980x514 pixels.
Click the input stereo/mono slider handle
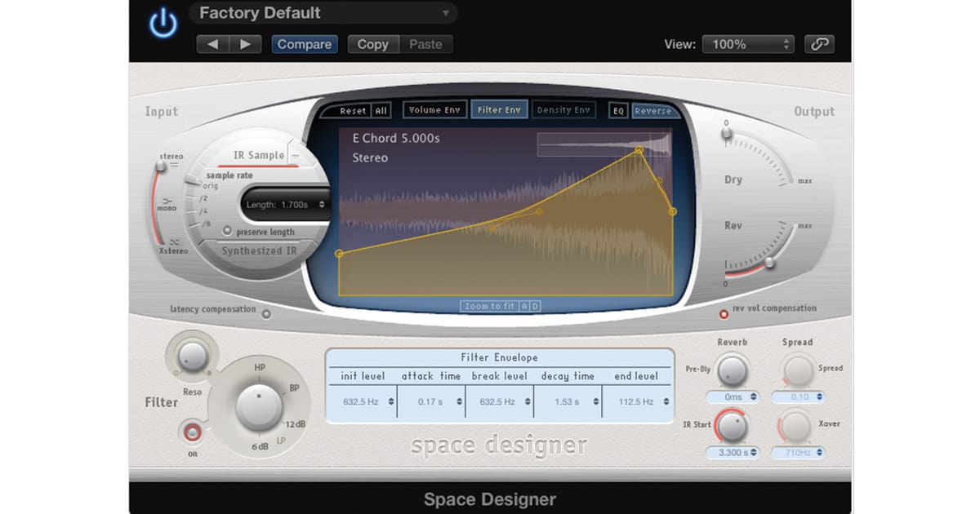click(161, 166)
